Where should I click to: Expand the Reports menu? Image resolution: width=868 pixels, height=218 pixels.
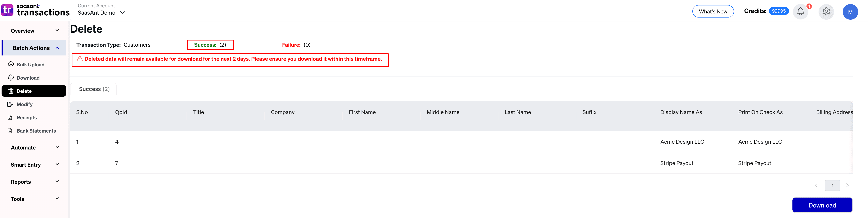tap(35, 182)
